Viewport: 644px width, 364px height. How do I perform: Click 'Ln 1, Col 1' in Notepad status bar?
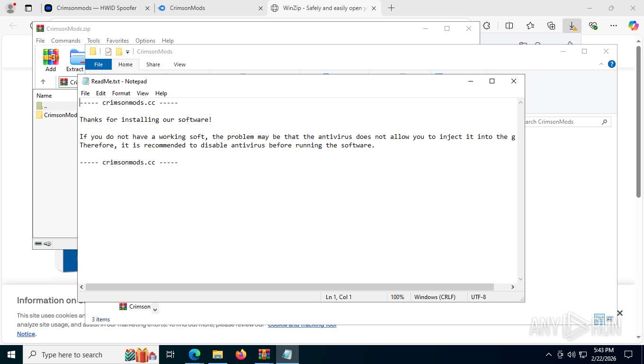click(x=339, y=297)
